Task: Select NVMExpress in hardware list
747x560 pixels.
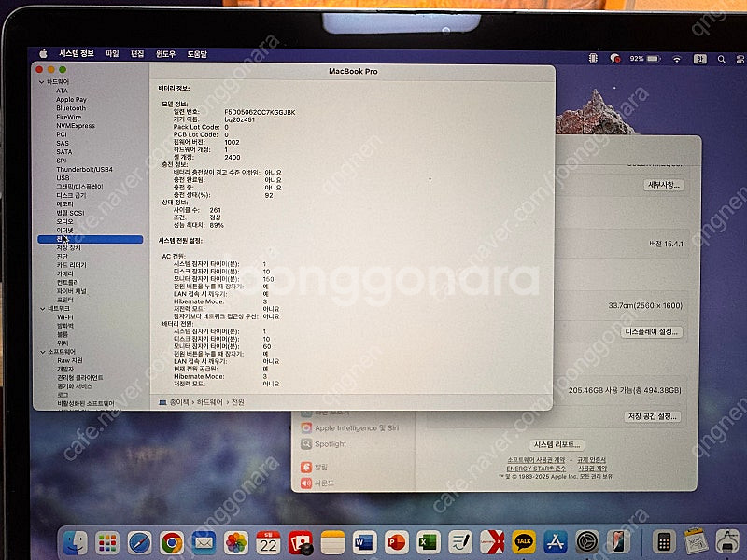Action: click(x=76, y=126)
